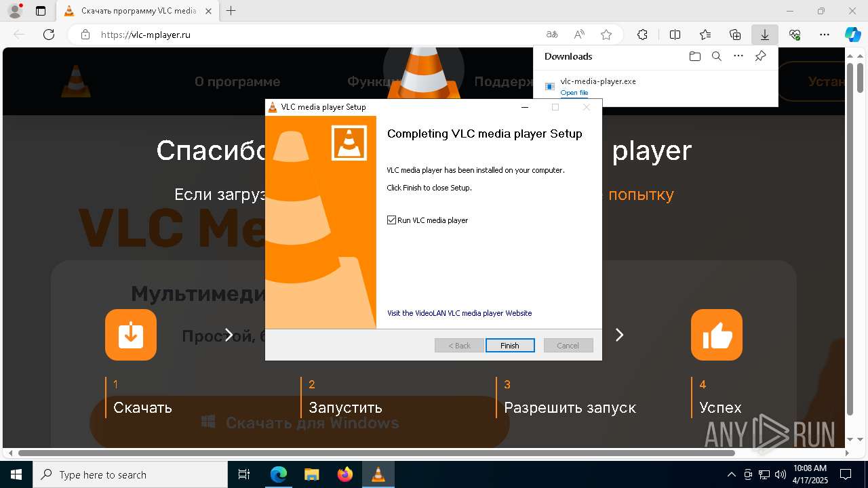Open Extensions puzzle icon

coord(642,35)
